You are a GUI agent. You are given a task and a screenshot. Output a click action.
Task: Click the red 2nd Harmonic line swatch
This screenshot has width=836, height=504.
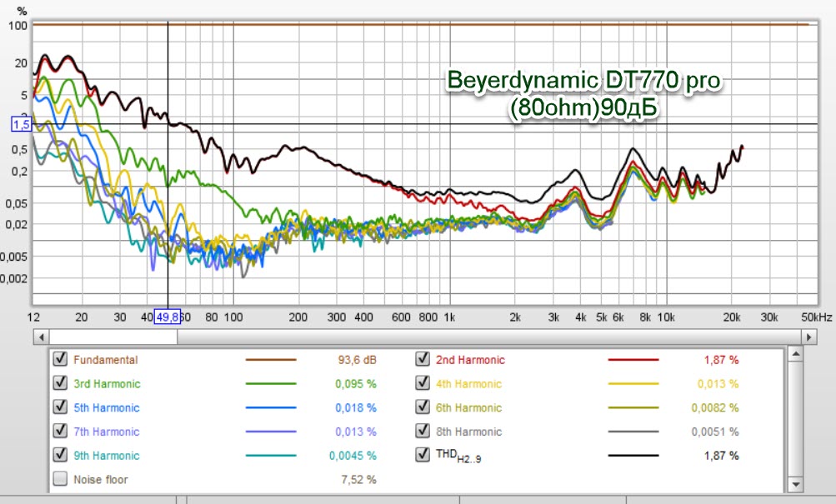coord(633,361)
